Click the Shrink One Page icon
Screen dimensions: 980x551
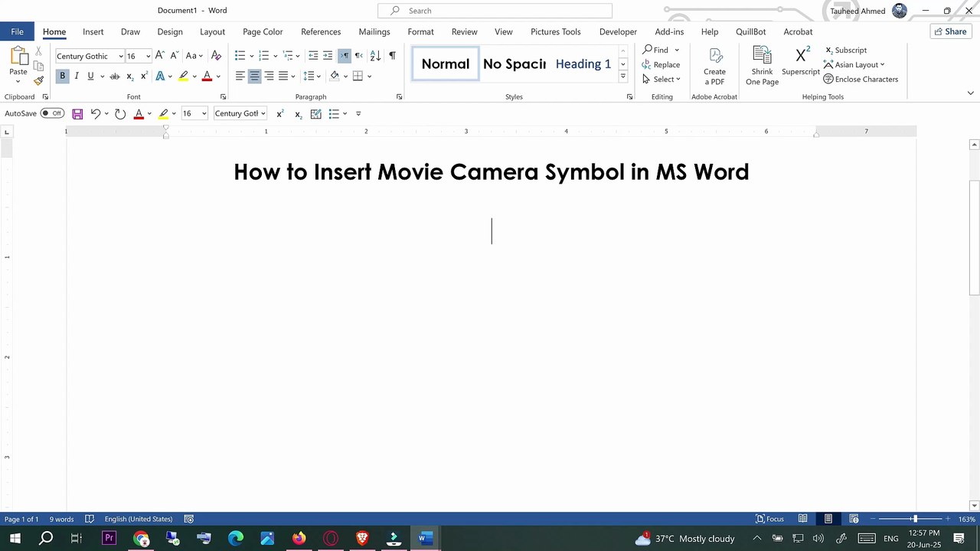763,66
